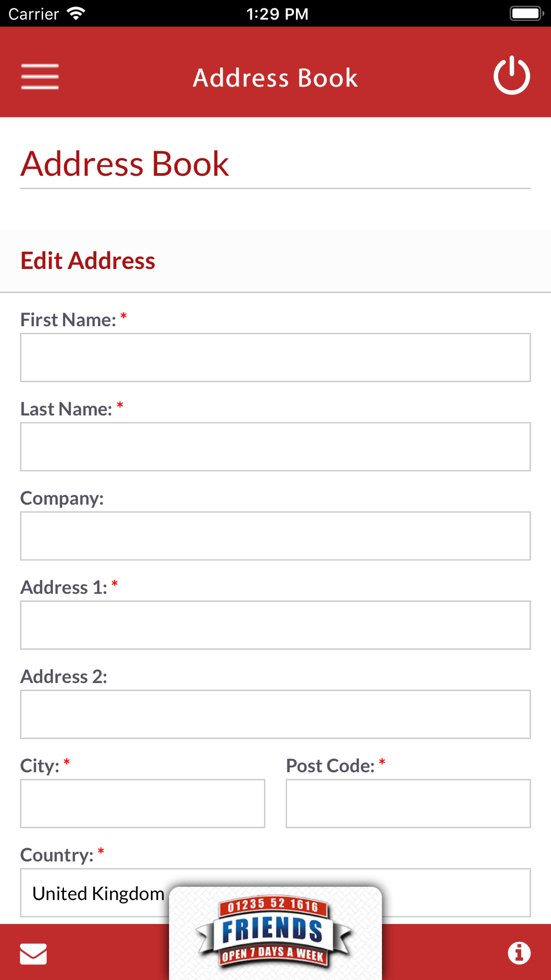Screen dimensions: 551x980
Task: Open the hamburger menu
Action: pos(40,76)
